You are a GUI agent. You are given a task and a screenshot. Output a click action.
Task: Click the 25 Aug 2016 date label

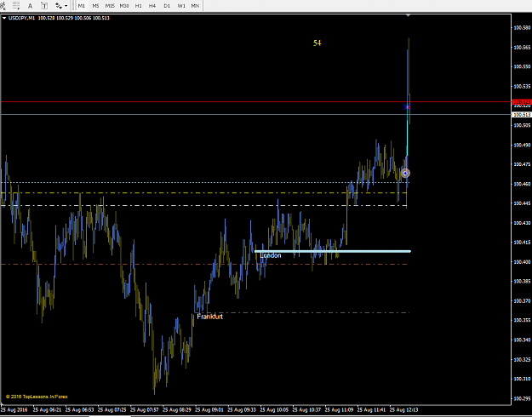14,410
